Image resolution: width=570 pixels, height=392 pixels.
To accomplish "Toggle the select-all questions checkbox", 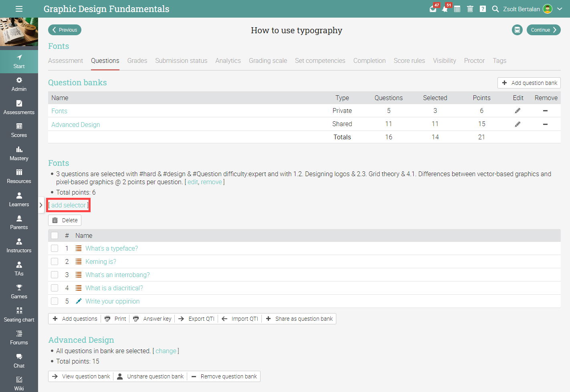I will pos(55,235).
